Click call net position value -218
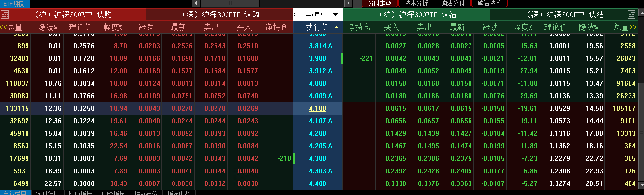 point(284,158)
